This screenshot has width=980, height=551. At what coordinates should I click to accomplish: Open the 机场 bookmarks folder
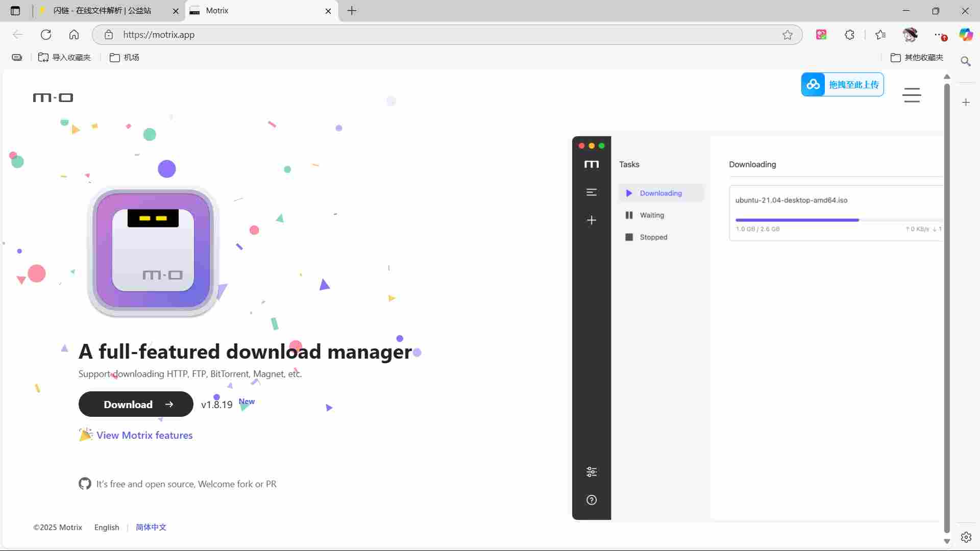tap(125, 58)
